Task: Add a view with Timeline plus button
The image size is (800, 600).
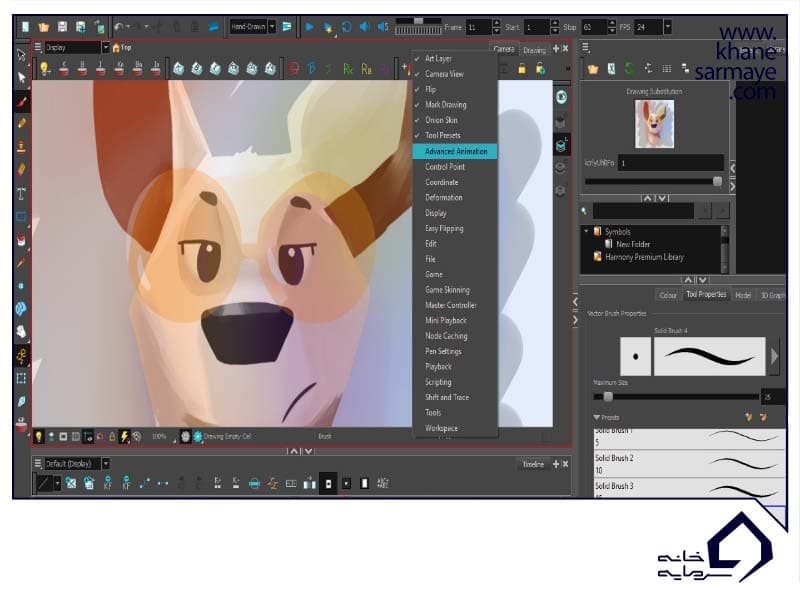Action: pos(556,464)
